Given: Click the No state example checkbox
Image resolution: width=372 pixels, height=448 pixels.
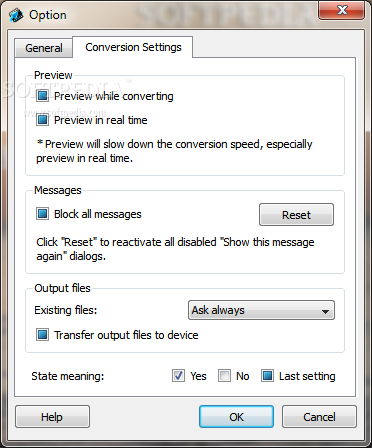Looking at the screenshot, I should click(x=224, y=376).
